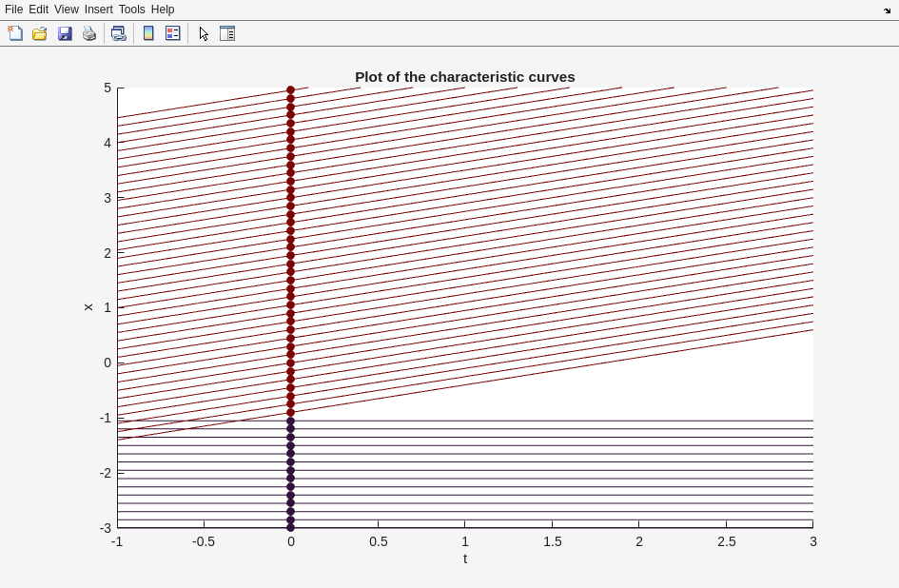Screen dimensions: 899x588
Task: Save the figure using the floppy disk icon
Action: pyautogui.click(x=65, y=33)
